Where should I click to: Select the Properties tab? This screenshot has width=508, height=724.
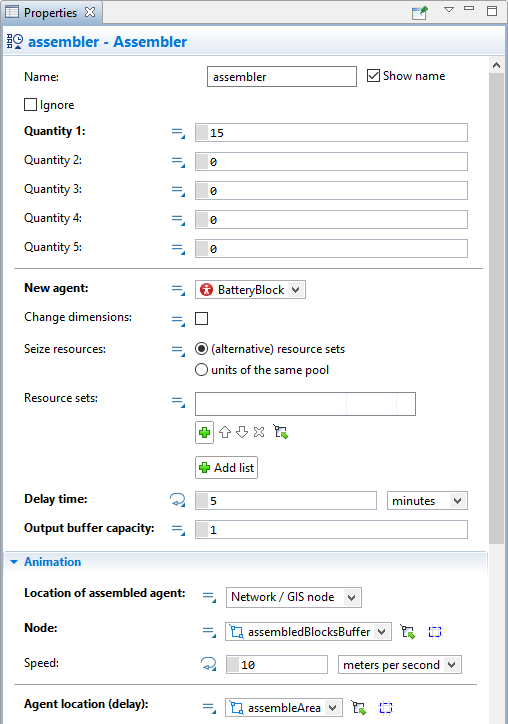point(50,12)
